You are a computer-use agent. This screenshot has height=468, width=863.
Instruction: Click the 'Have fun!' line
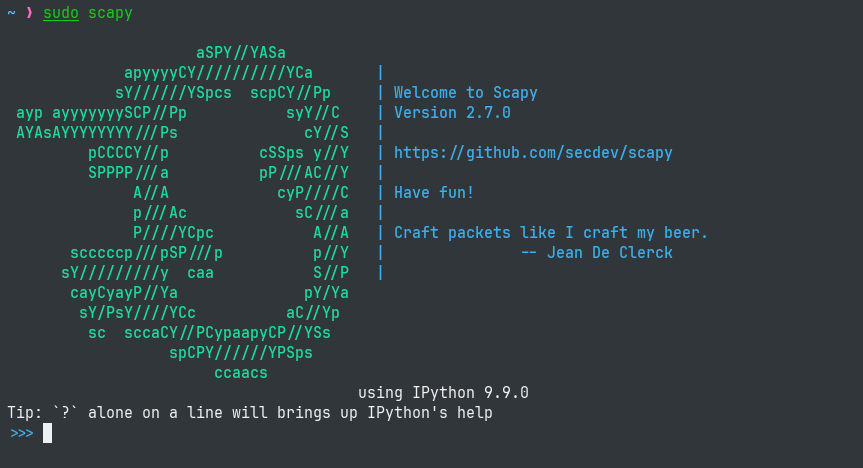(434, 193)
